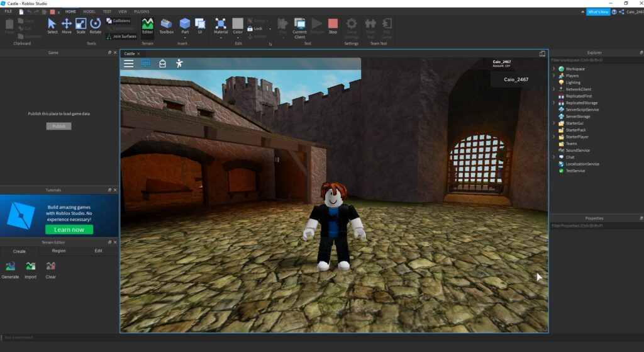Select Teams in the Explorer tree
Screen dimensions: 644x352
[571, 144]
